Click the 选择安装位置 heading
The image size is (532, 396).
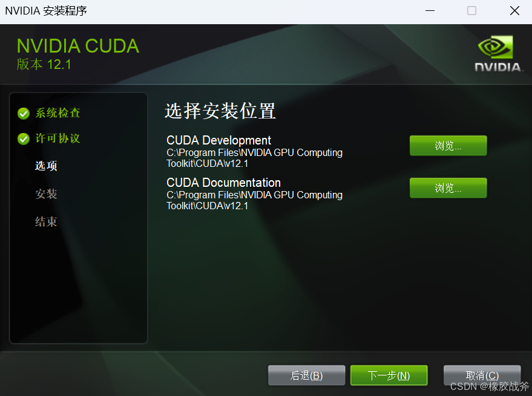tap(220, 111)
